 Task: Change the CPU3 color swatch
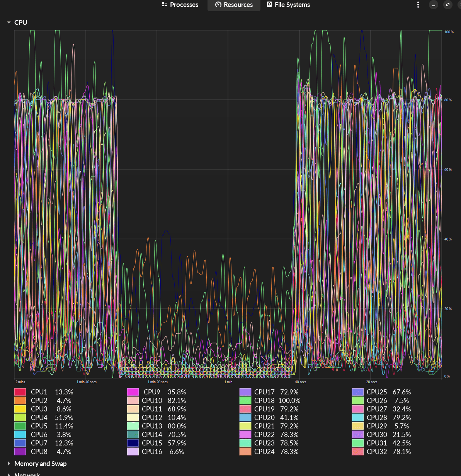[x=20, y=409]
